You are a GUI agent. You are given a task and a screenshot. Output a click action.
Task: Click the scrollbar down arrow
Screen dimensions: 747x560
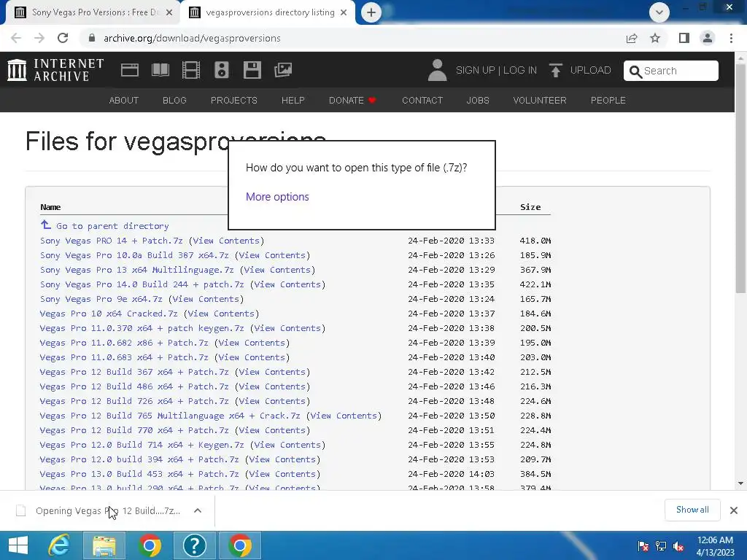coord(741,483)
